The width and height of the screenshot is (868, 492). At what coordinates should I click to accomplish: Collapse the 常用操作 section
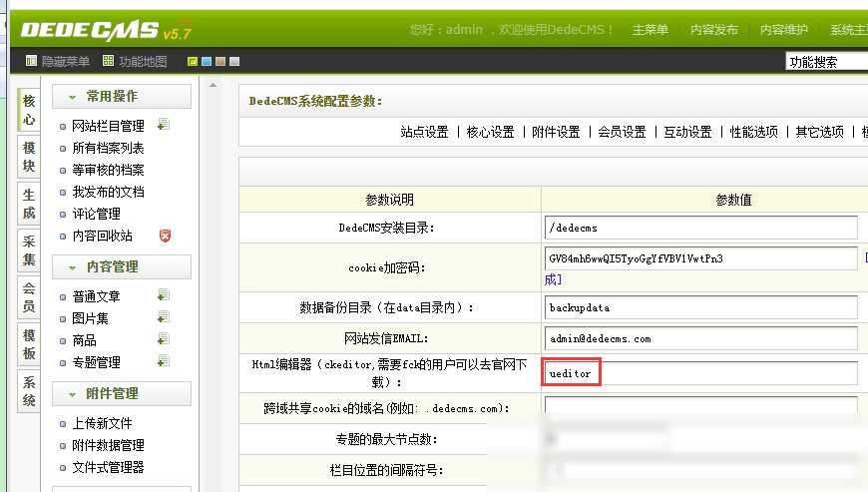[122, 96]
